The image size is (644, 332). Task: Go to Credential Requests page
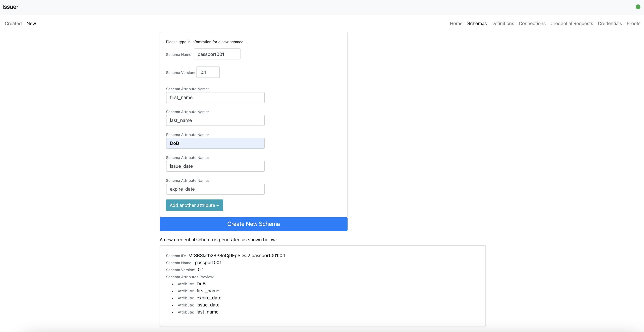click(572, 24)
